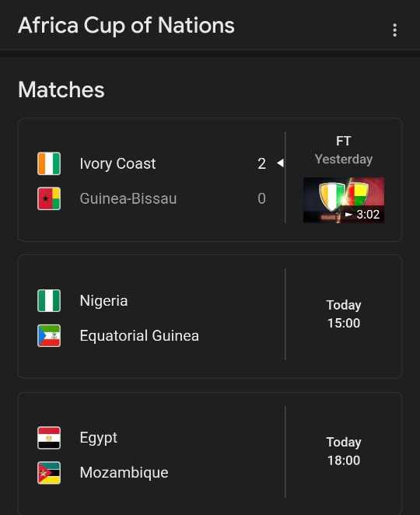Image resolution: width=420 pixels, height=515 pixels.
Task: Open the Mozambique team entry
Action: 124,473
